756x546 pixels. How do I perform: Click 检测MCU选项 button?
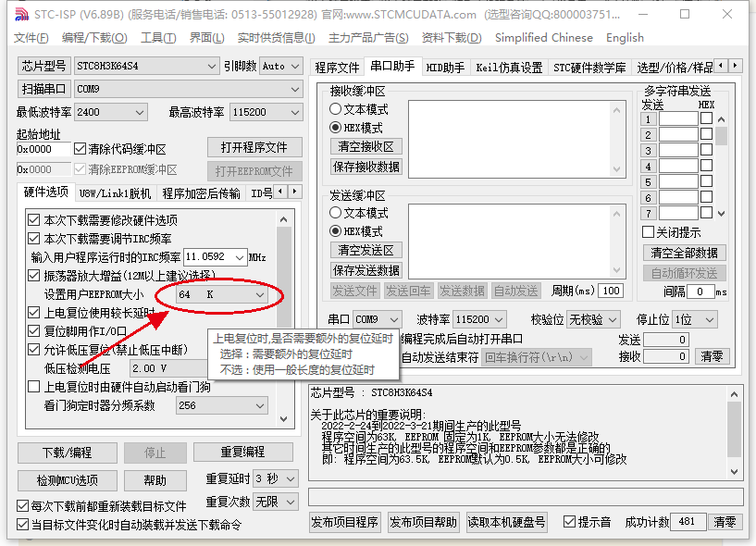[x=67, y=480]
